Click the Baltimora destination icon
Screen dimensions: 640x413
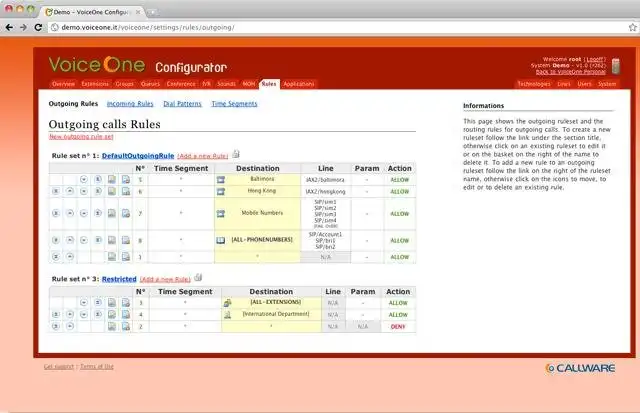pos(221,180)
